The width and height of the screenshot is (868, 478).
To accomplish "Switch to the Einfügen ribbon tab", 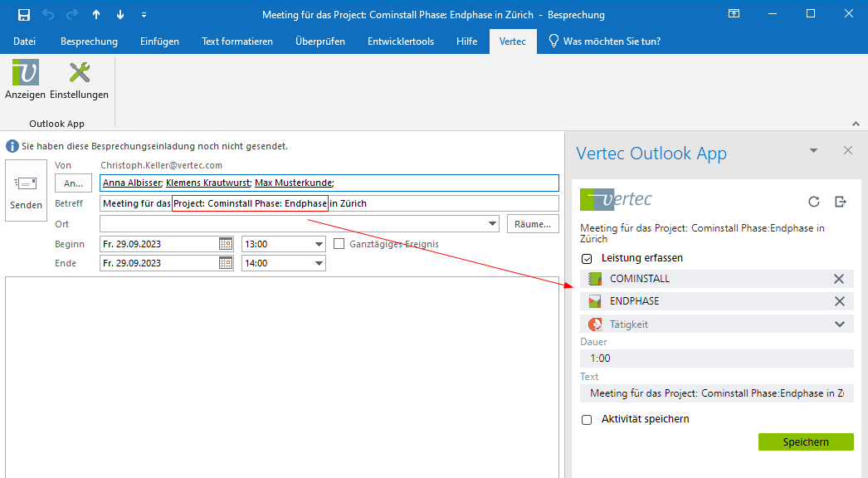I will click(159, 41).
